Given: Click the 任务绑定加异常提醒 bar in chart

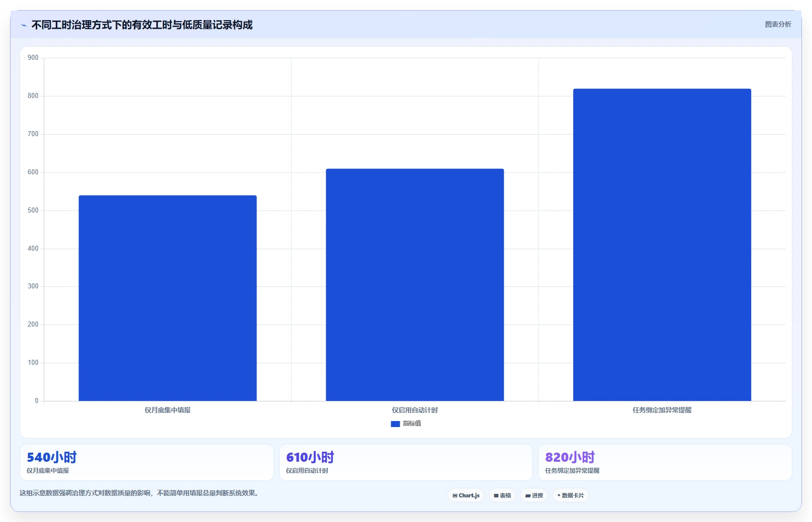Looking at the screenshot, I should pos(662,245).
